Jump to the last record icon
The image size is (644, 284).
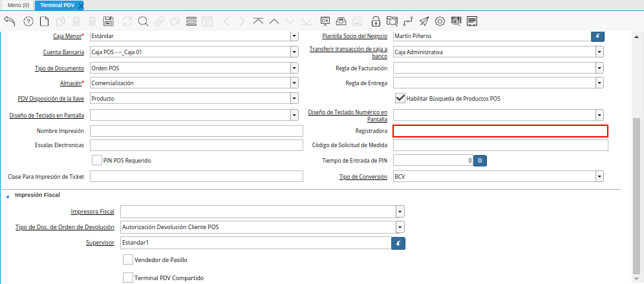306,21
